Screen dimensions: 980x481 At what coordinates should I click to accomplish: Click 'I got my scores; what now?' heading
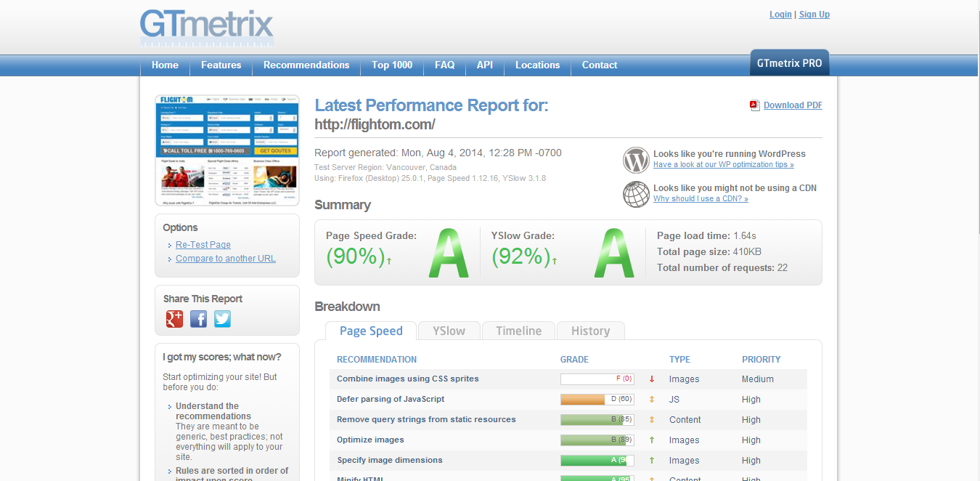(x=222, y=357)
